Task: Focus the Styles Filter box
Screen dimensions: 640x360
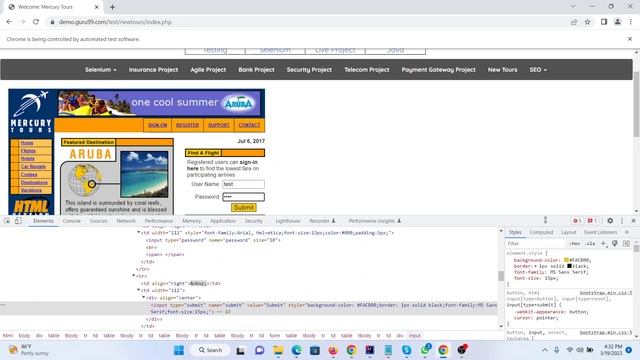Action: (x=536, y=244)
